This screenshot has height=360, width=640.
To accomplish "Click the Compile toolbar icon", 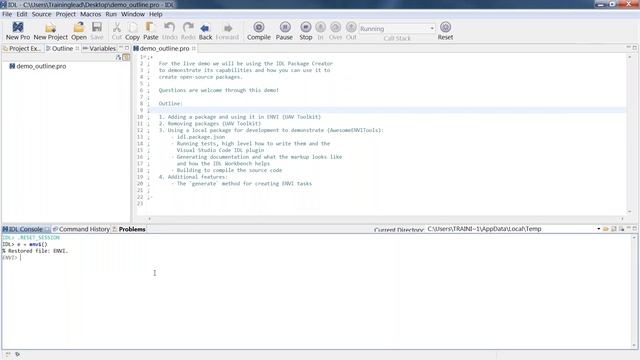I will (x=259, y=27).
